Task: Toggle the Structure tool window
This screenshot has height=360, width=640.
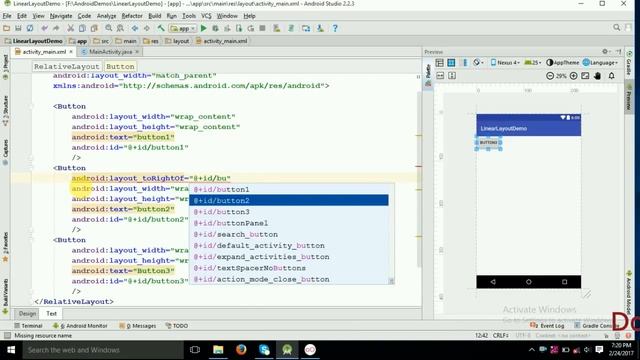Action: pyautogui.click(x=5, y=111)
